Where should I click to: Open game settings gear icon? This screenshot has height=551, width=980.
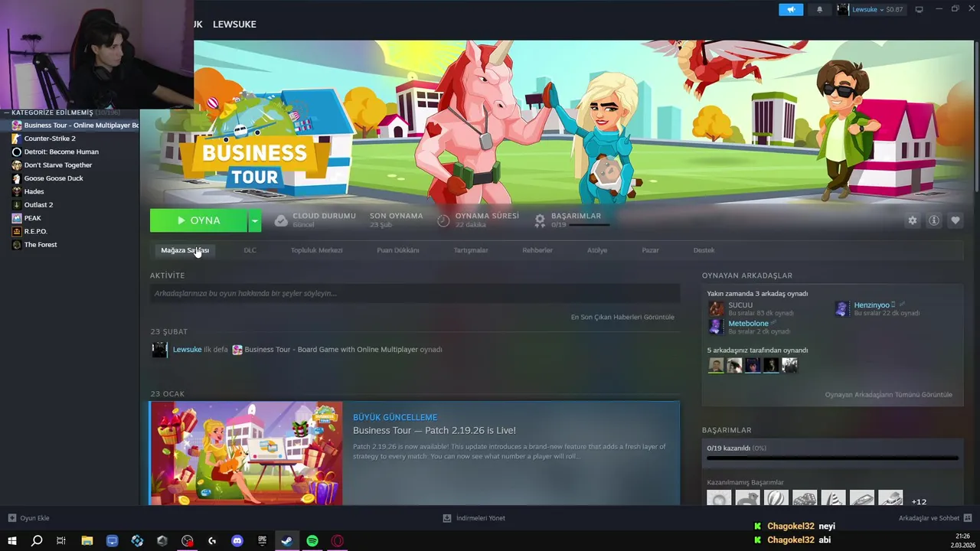tap(912, 220)
